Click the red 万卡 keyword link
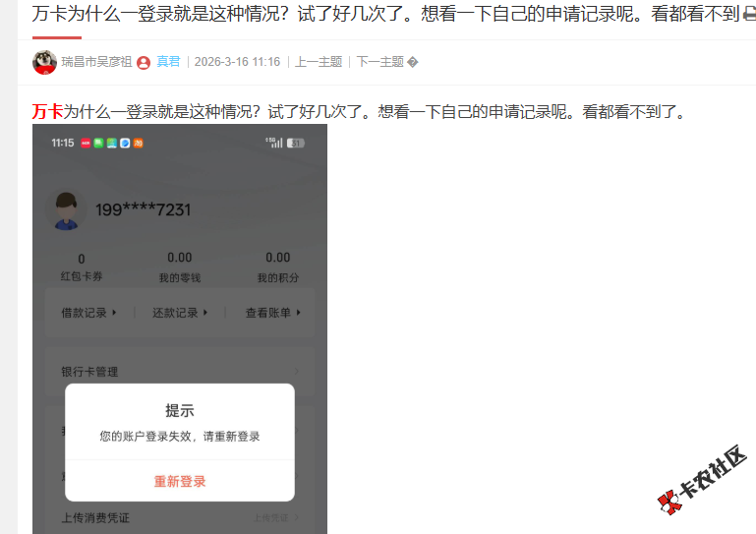Viewport: 756px width, 534px height. (x=47, y=111)
